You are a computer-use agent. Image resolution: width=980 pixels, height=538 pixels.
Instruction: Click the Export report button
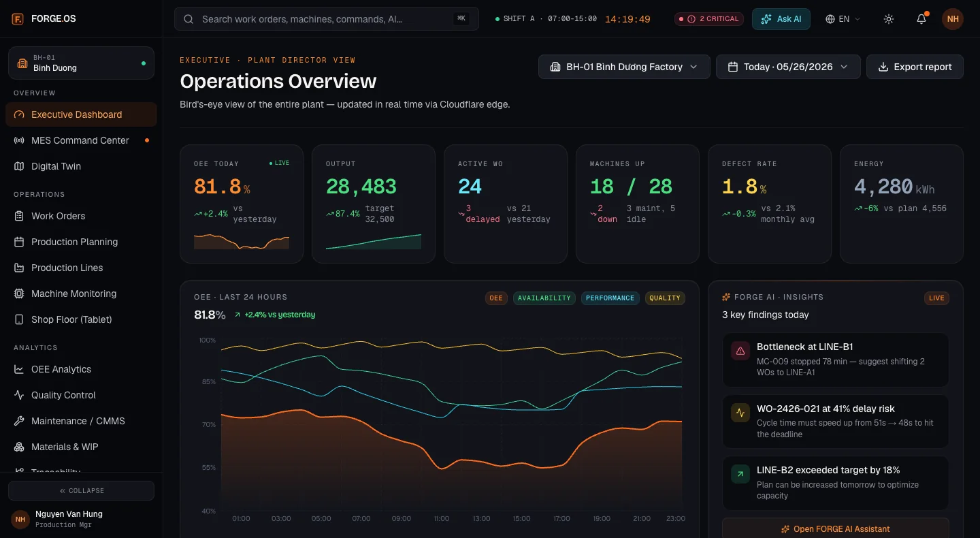pyautogui.click(x=915, y=67)
